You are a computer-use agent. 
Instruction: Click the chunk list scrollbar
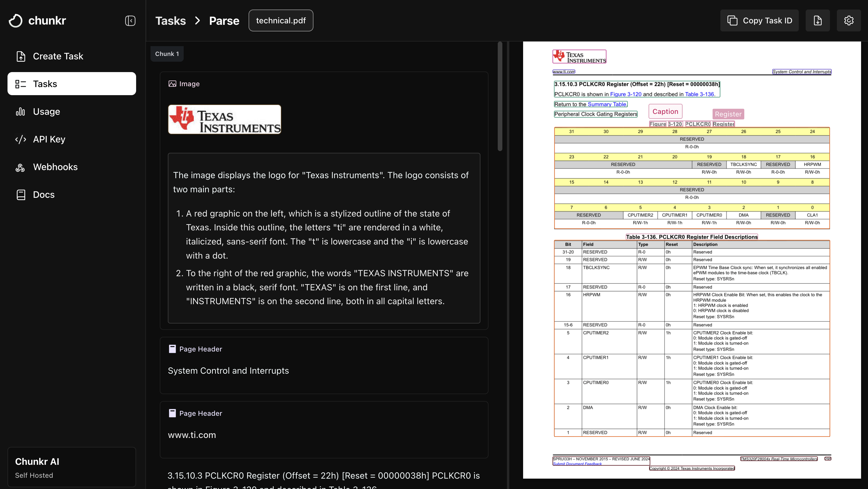tap(500, 96)
